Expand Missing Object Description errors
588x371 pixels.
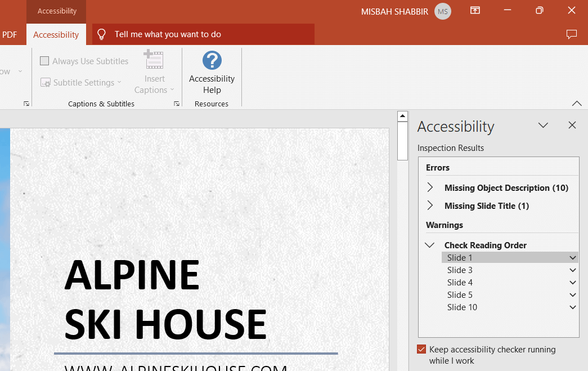[x=430, y=188]
